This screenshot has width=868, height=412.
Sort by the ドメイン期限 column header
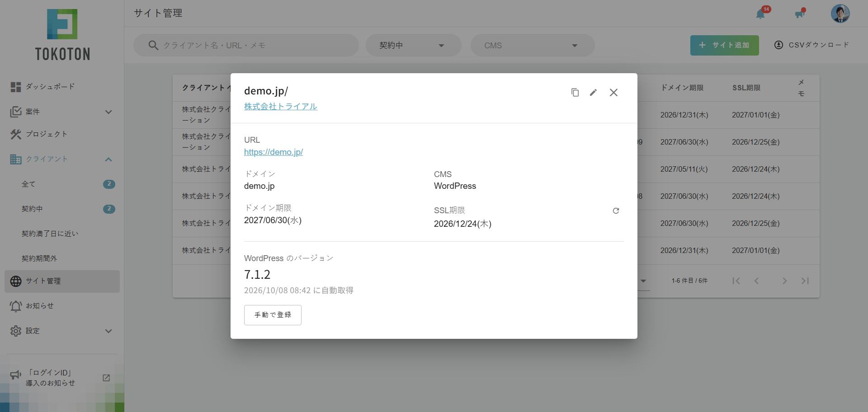682,88
